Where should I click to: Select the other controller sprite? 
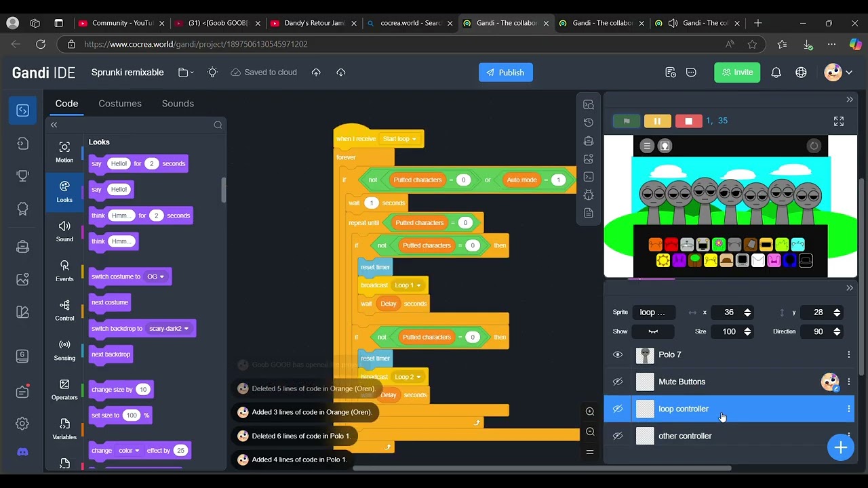pyautogui.click(x=729, y=436)
